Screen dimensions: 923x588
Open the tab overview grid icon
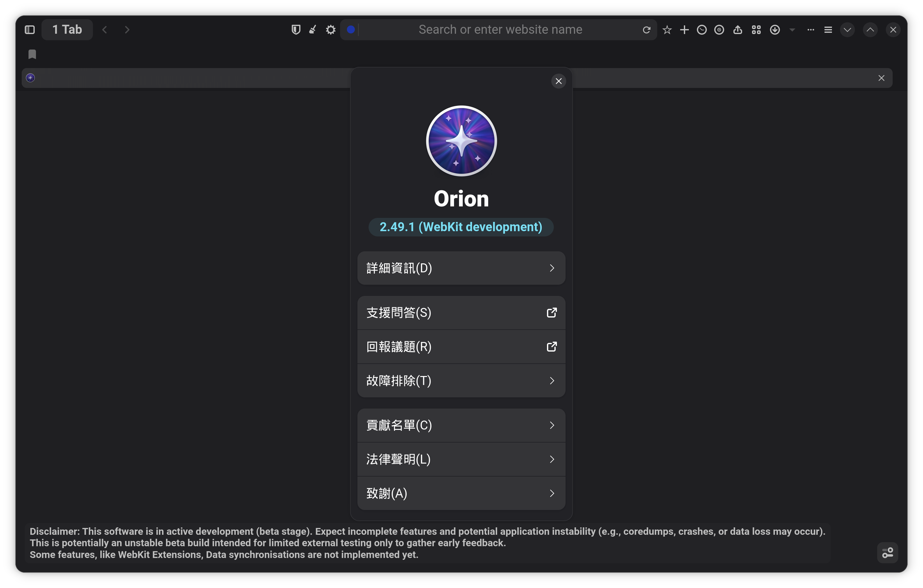756,29
